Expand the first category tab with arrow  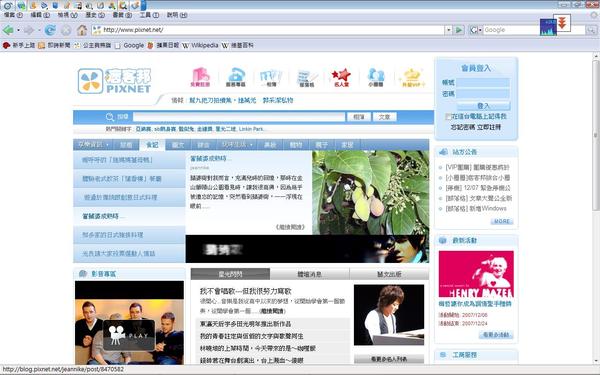coord(93,145)
